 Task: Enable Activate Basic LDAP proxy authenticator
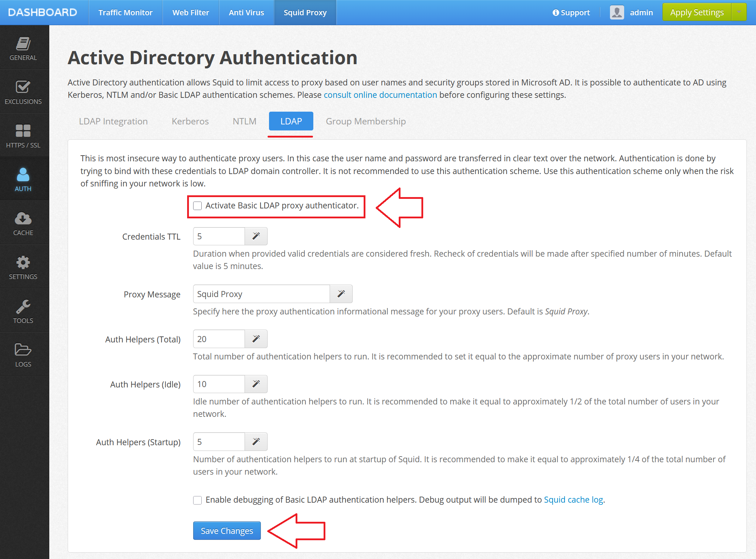[x=197, y=206]
